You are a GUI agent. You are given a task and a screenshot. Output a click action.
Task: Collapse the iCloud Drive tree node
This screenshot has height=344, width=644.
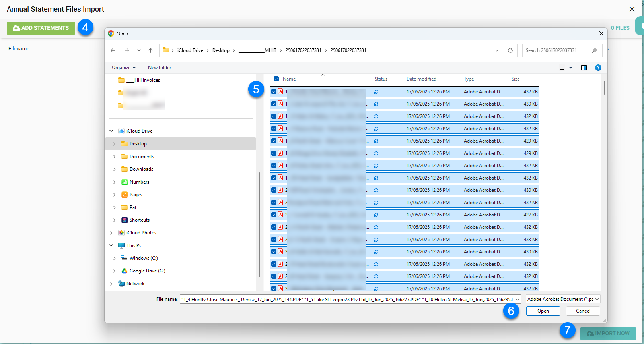point(111,131)
